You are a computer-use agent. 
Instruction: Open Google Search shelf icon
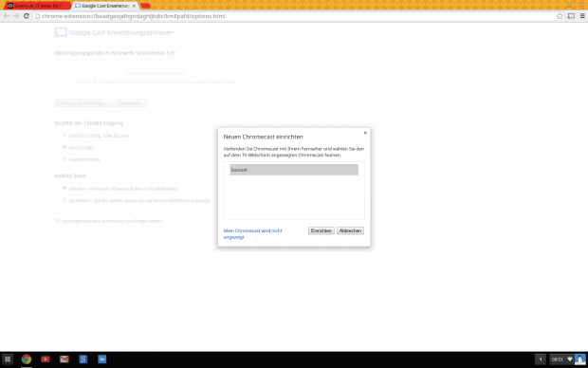coord(83,359)
